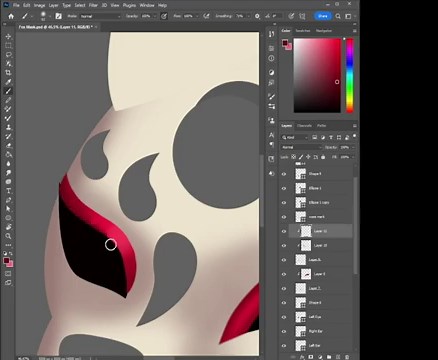Click the rainbow hue slider strip
The image size is (438, 360).
pos(350,75)
